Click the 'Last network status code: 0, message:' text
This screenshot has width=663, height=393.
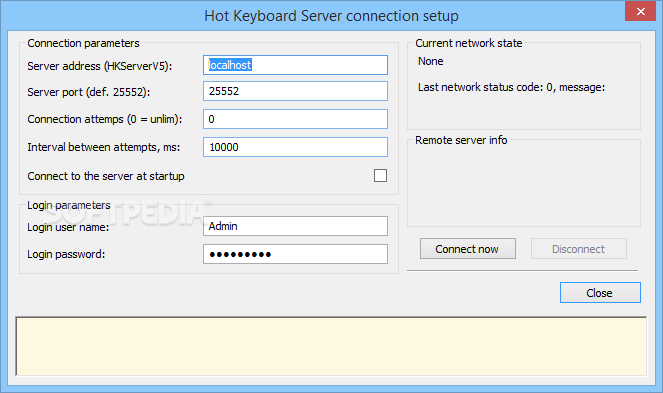click(512, 88)
